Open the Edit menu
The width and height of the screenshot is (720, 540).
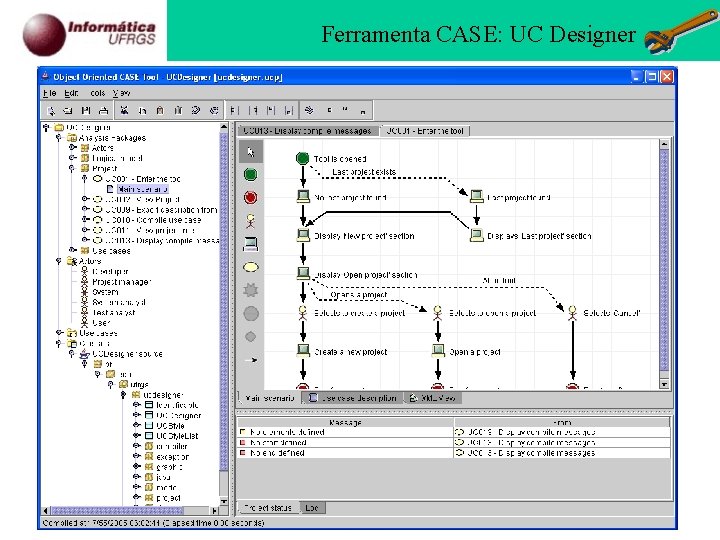pos(71,93)
